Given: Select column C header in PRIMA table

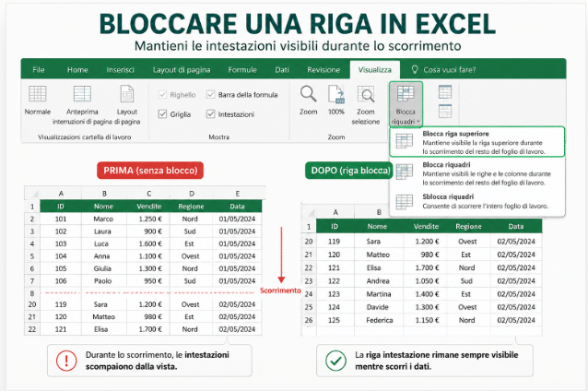Looking at the screenshot, I should pos(149,194).
